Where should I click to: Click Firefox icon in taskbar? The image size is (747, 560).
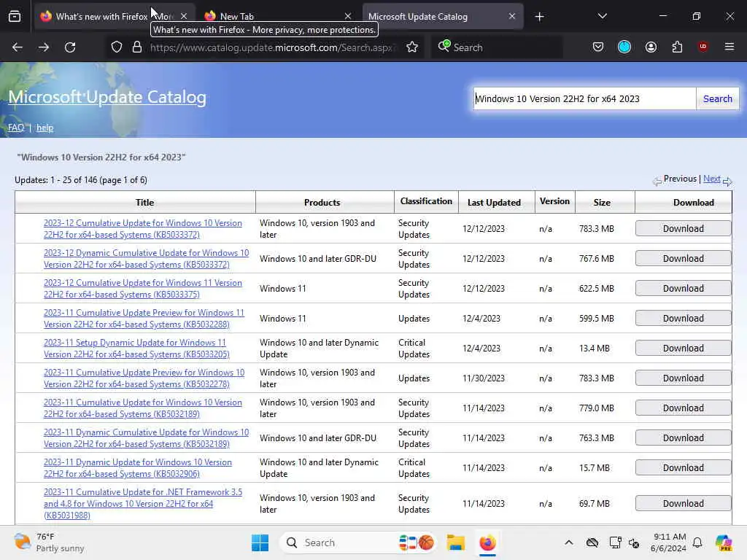pyautogui.click(x=487, y=542)
